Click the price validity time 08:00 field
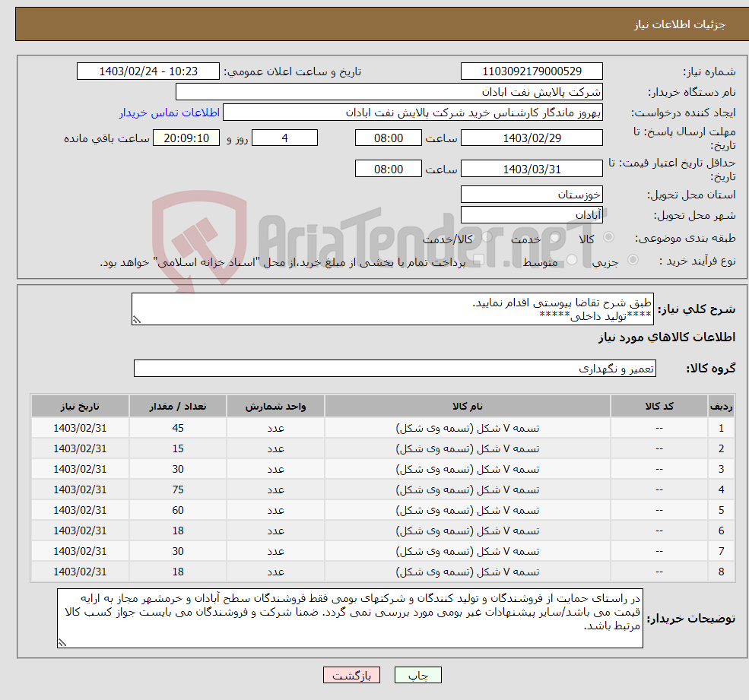This screenshot has width=749, height=700. [389, 169]
